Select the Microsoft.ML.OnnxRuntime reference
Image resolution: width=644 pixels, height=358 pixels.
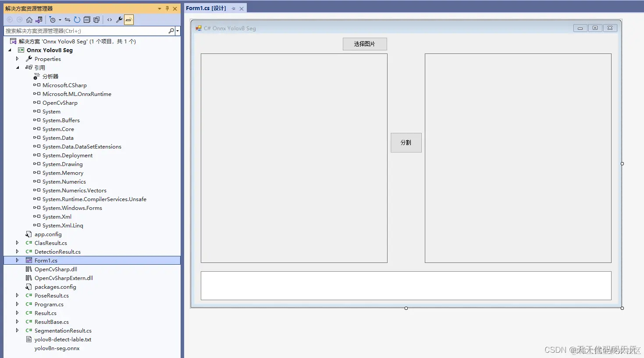[x=77, y=94]
